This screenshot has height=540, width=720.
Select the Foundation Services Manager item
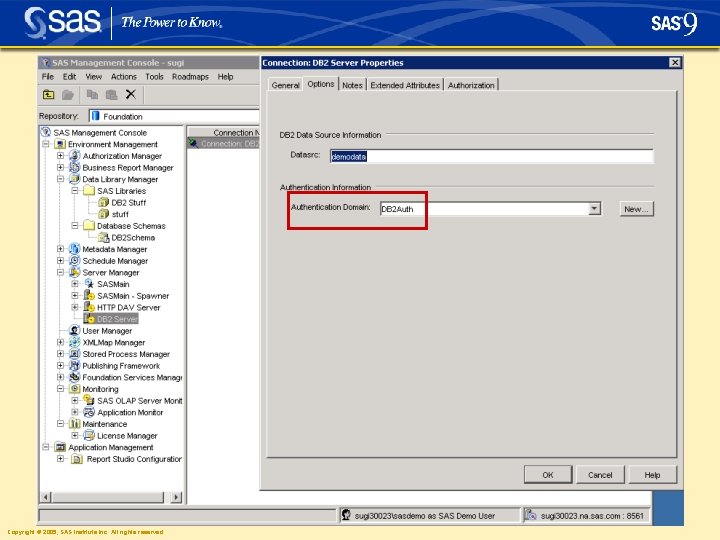click(132, 377)
